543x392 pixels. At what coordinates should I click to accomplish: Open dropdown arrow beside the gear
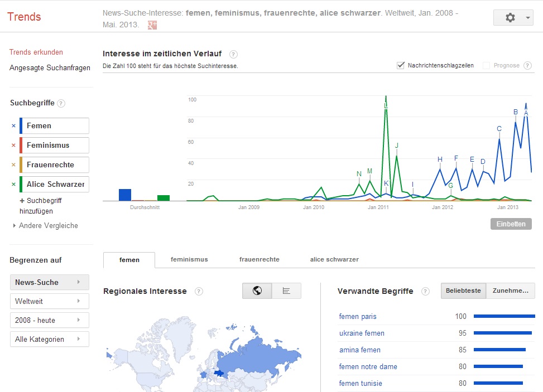click(528, 18)
